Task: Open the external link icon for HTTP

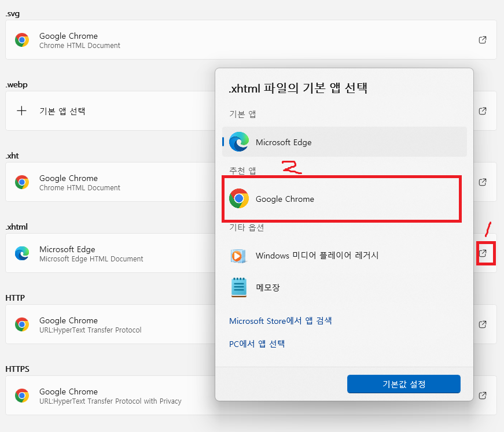Action: 483,324
